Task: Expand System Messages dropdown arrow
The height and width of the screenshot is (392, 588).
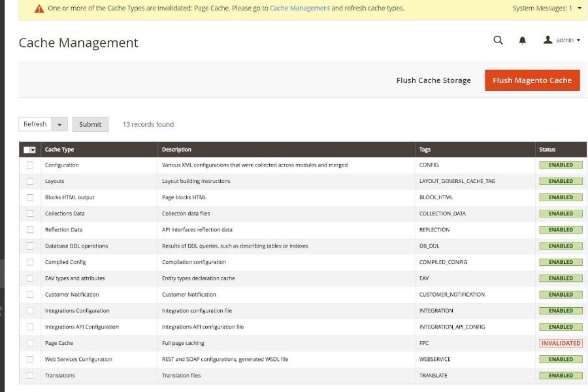Action: point(580,8)
